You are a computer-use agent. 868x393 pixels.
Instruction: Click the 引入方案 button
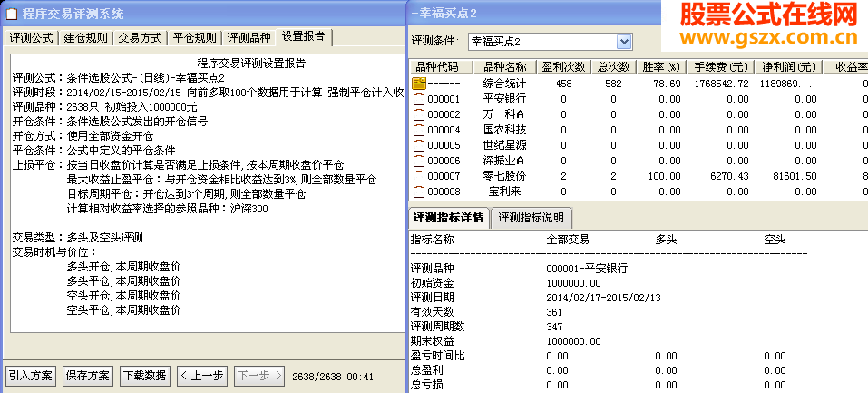tap(31, 375)
